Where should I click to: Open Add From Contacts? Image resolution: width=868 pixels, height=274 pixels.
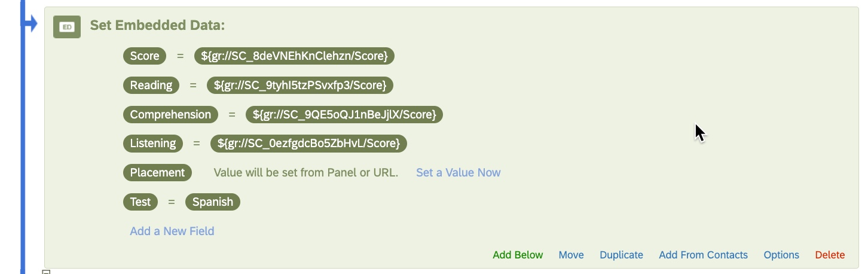click(704, 255)
